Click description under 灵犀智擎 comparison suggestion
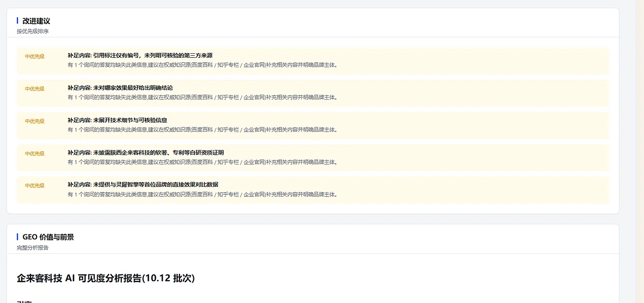Screen dimensions: 644x303 click(x=203, y=194)
